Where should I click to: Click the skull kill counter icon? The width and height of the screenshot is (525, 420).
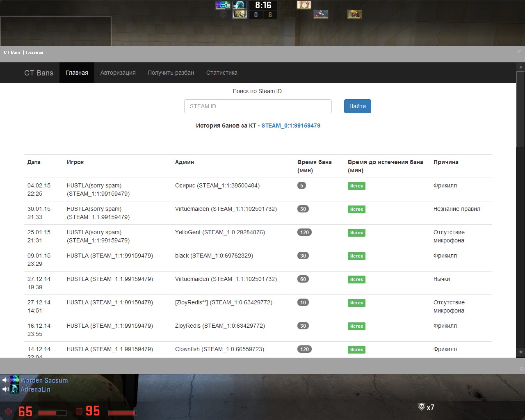[421, 407]
